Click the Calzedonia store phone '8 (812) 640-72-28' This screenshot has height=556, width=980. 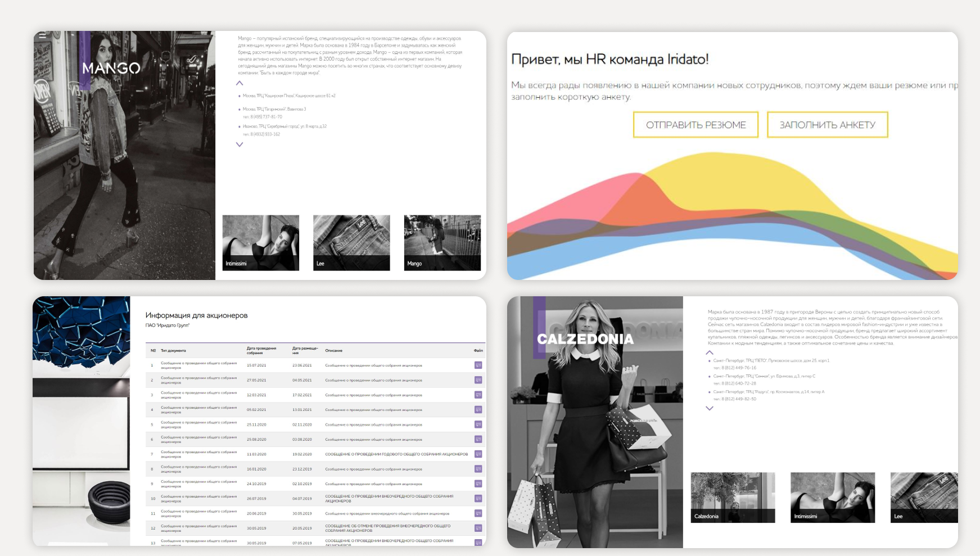tap(739, 383)
